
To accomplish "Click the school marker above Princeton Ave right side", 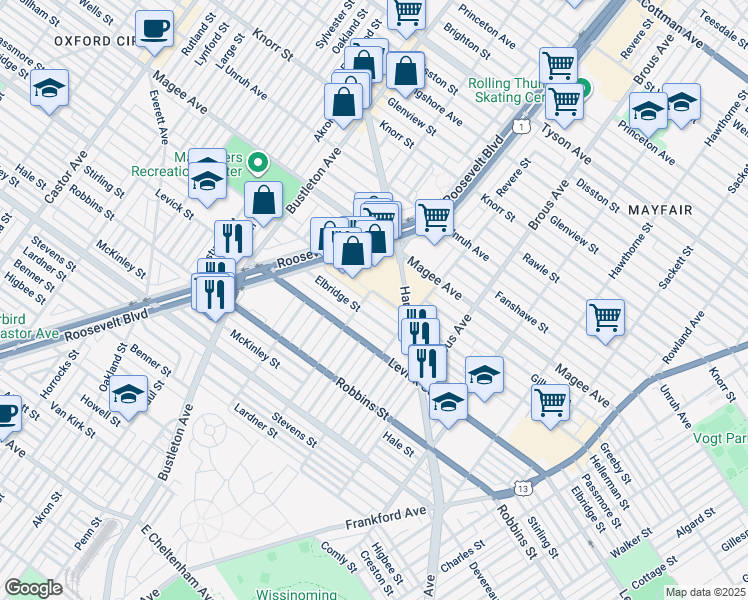I will pos(648,114).
